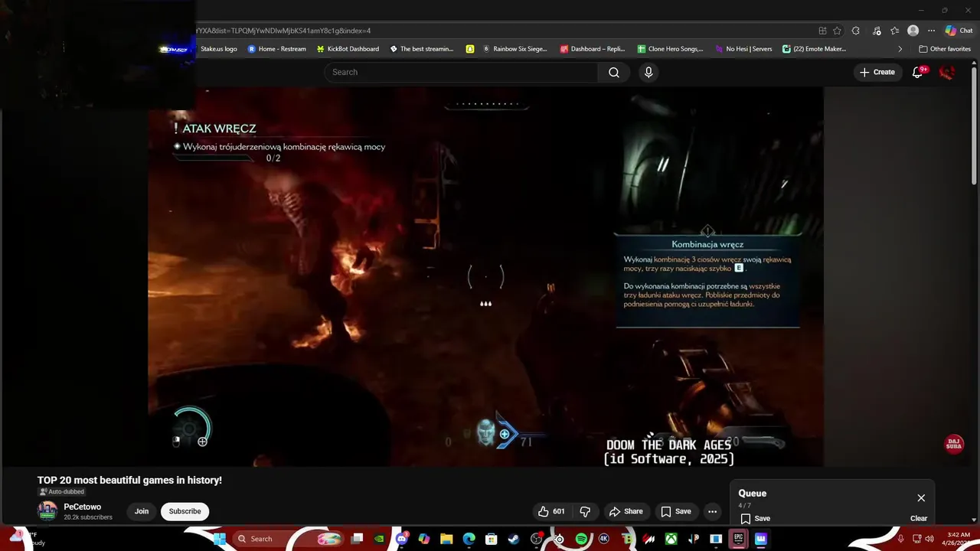Image resolution: width=980 pixels, height=551 pixels.
Task: Open the KickBot Dashboard bookmark
Action: point(348,49)
